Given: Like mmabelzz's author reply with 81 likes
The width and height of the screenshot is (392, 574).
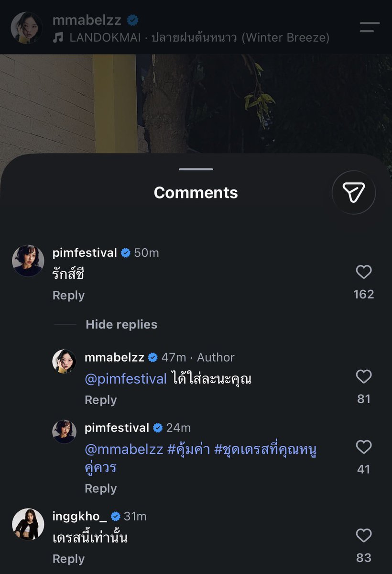Looking at the screenshot, I should point(364,377).
